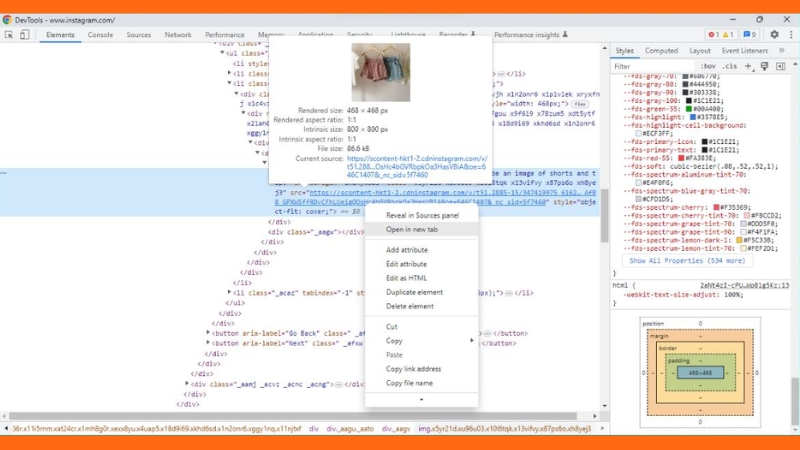Click the flex badge on the div
Viewport: 800px width, 450px height.
[580, 104]
